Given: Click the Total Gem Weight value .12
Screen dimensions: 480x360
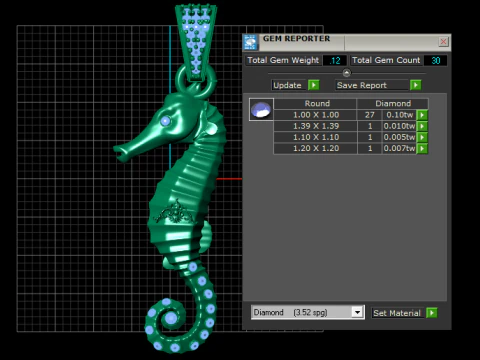Looking at the screenshot, I should point(335,60).
